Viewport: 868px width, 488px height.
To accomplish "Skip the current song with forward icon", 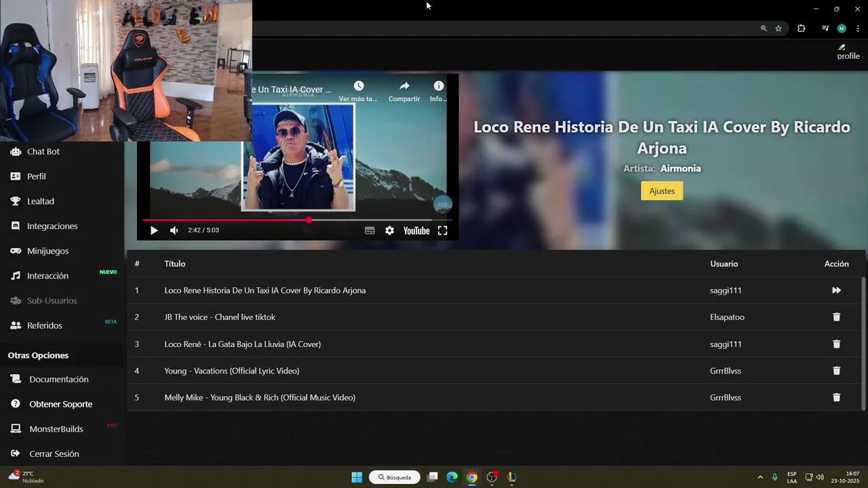I will coord(836,290).
